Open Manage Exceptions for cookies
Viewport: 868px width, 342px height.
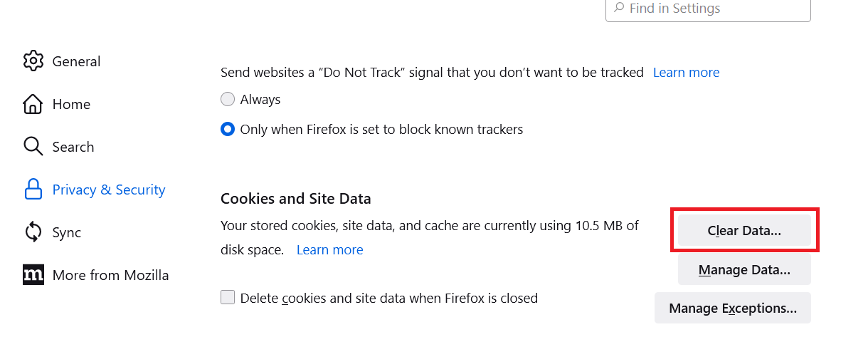coord(733,309)
